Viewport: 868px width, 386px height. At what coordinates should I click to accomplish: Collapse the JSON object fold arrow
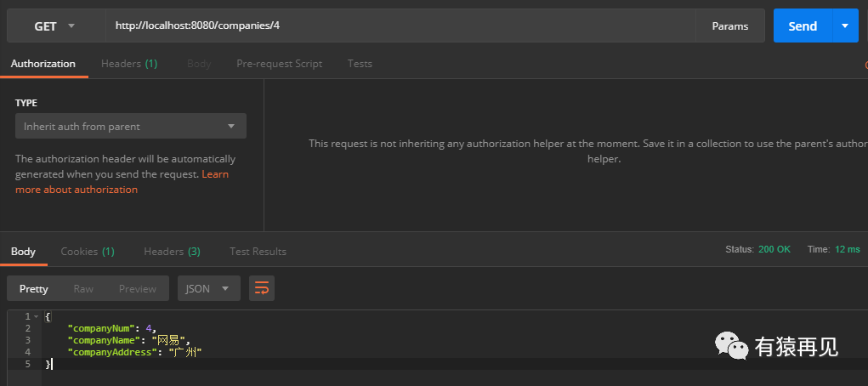pos(36,316)
